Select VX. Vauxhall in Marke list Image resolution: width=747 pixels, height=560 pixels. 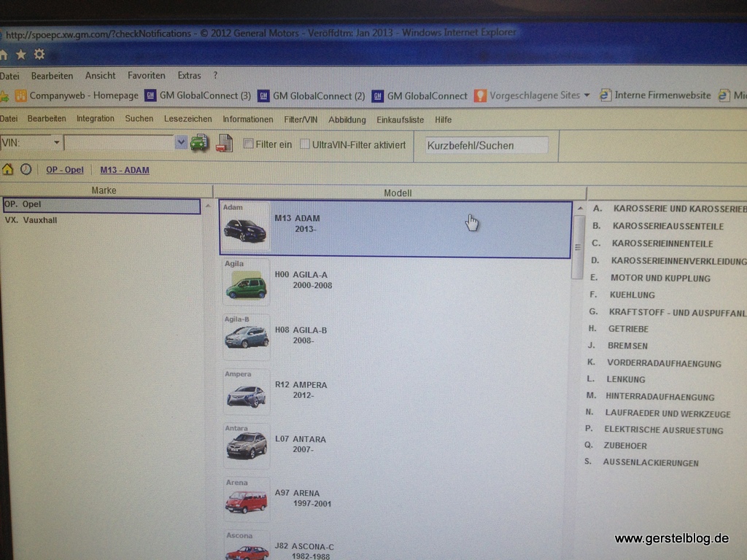click(x=31, y=220)
